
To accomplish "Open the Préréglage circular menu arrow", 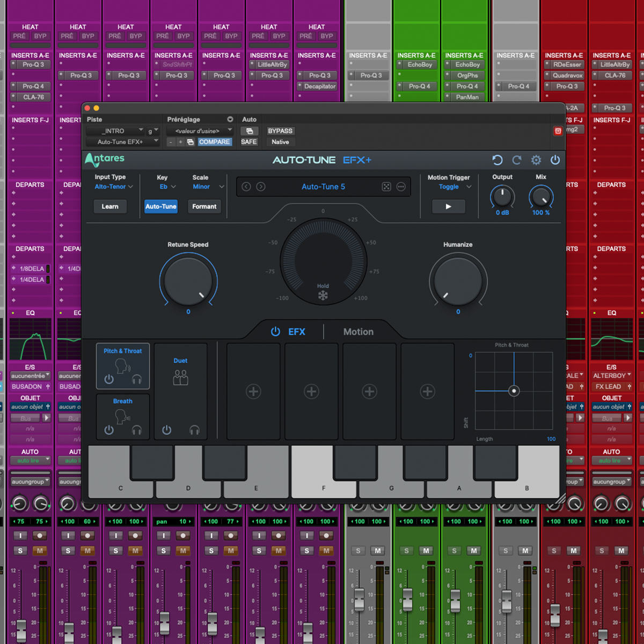I will (x=230, y=119).
